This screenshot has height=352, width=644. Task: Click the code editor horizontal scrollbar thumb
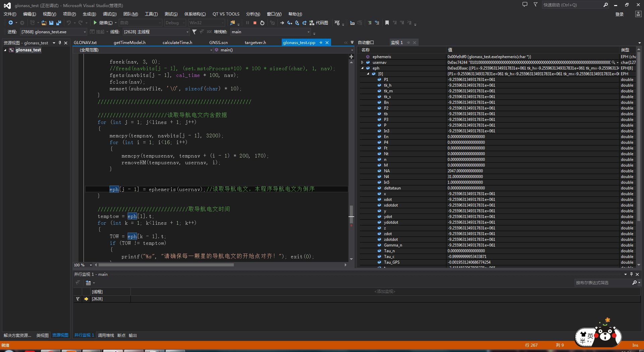[166, 265]
